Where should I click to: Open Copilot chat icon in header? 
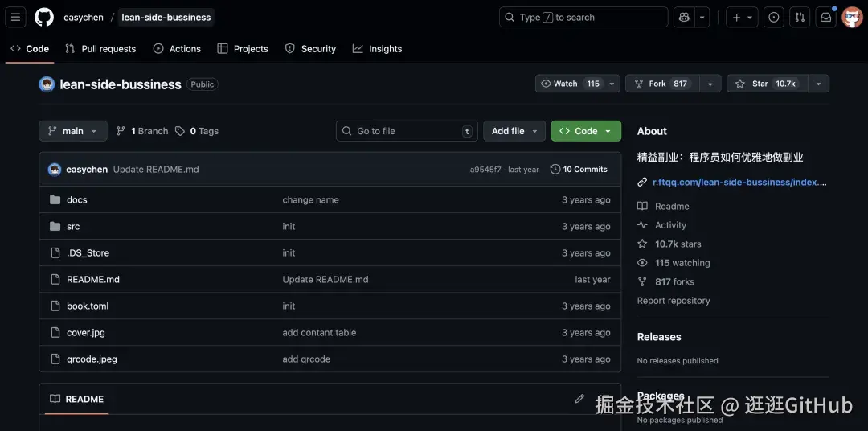(684, 17)
